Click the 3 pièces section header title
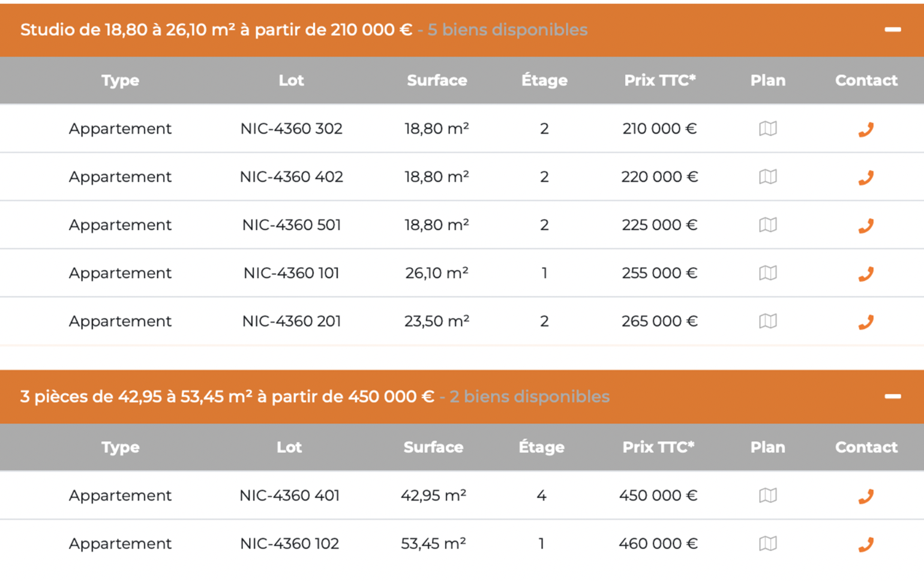This screenshot has width=924, height=581. coord(227,397)
